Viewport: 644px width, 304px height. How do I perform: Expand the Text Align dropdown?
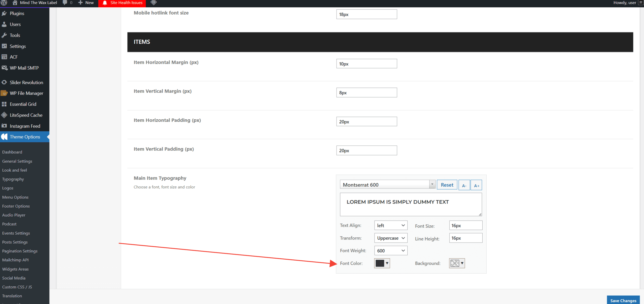(x=391, y=225)
